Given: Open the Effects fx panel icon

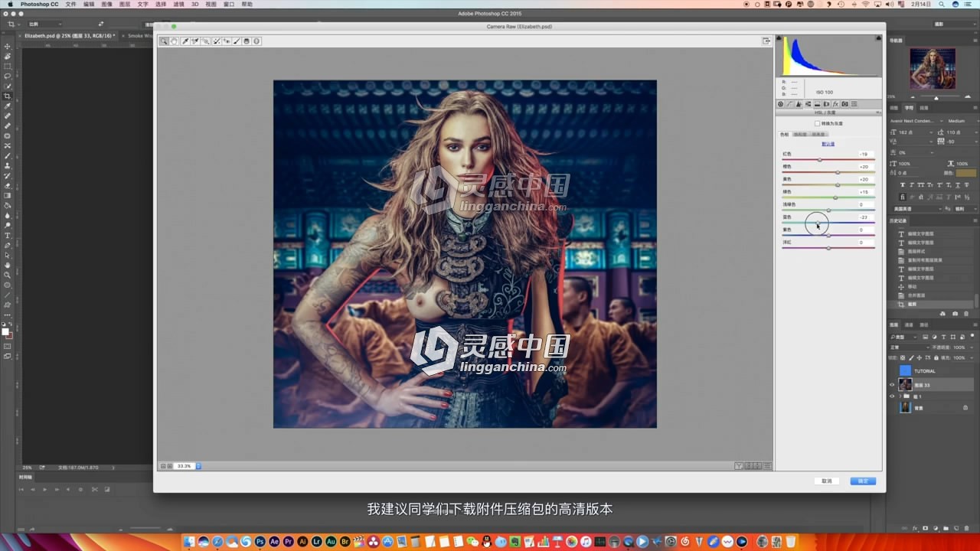Looking at the screenshot, I should coord(835,104).
